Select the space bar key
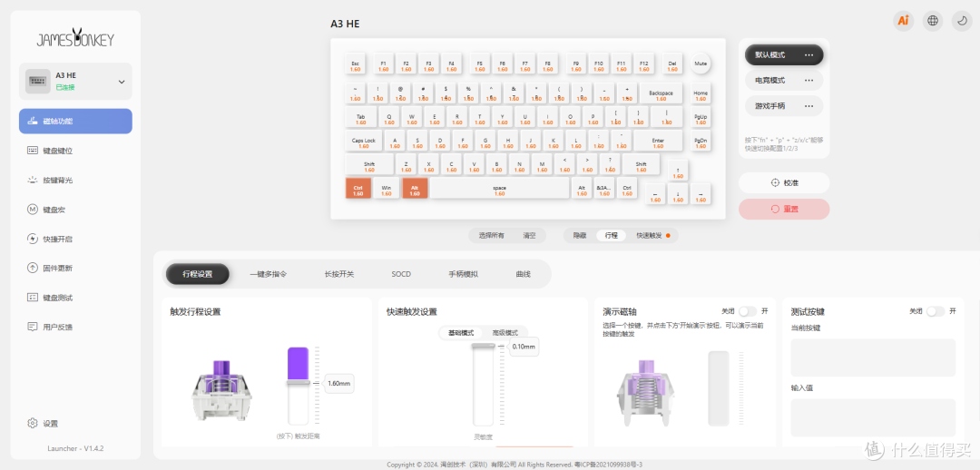This screenshot has width=980, height=470. coord(499,189)
